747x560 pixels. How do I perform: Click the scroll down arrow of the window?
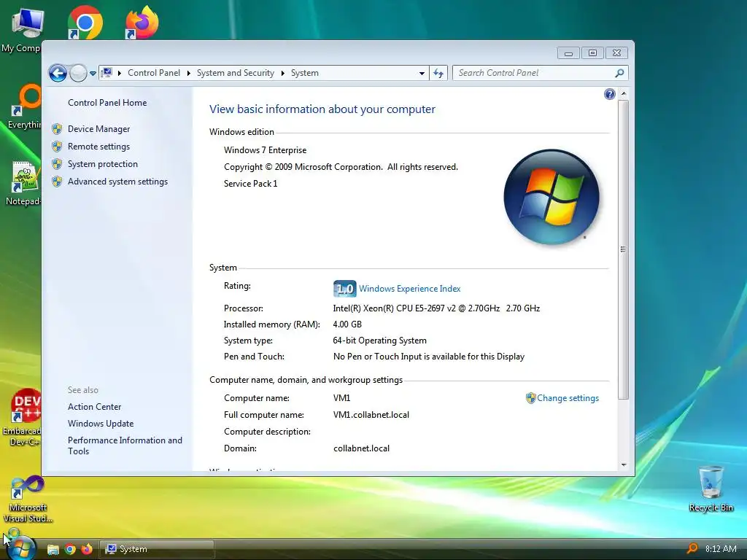point(623,464)
